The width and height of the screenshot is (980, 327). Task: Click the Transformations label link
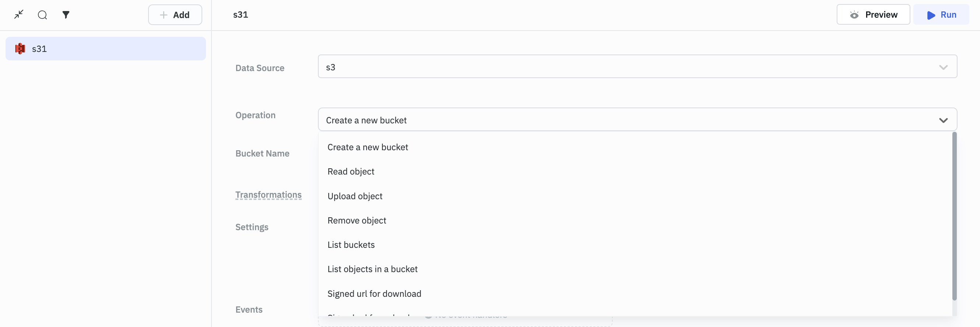tap(268, 195)
